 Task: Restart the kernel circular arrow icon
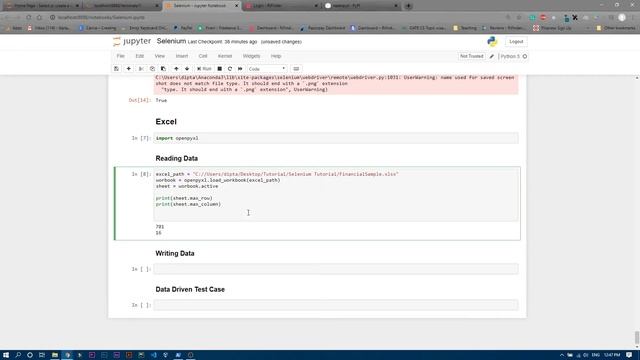230,69
